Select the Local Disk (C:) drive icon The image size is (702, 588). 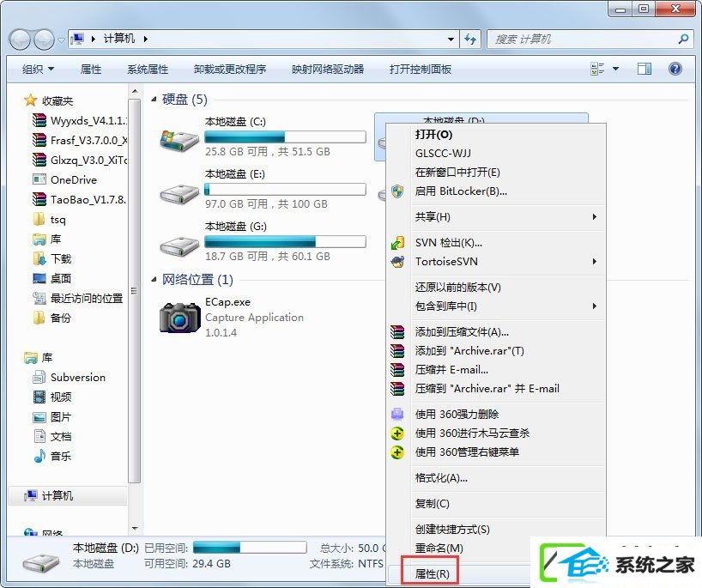pos(179,140)
